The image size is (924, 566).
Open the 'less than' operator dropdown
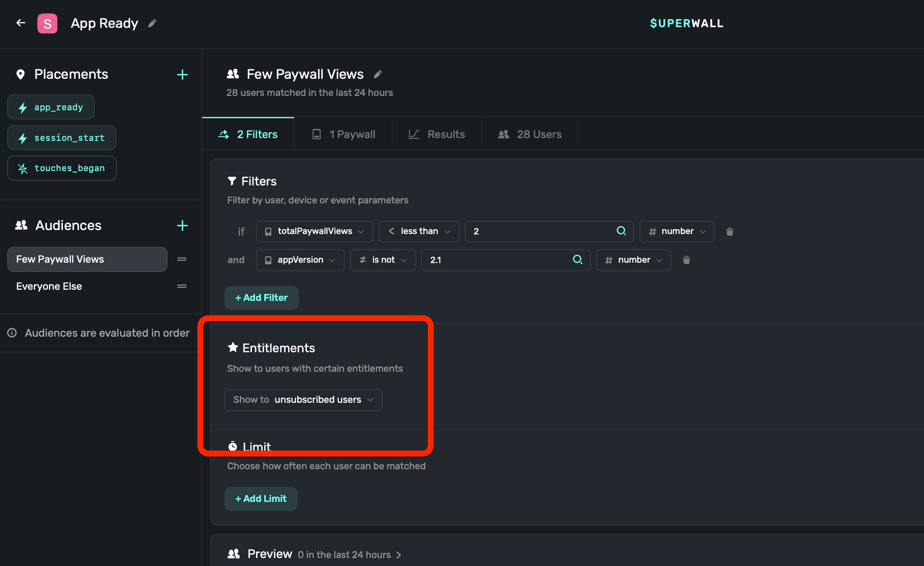coord(419,232)
